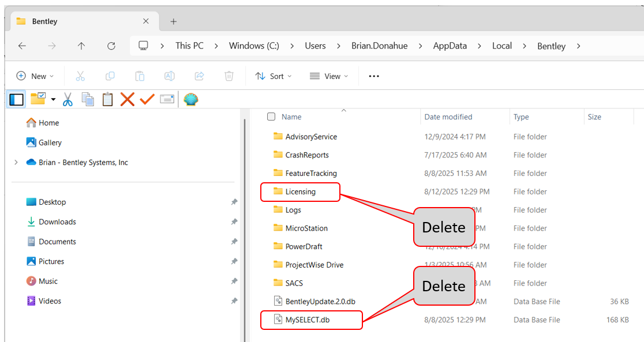Open dropdown arrow next to folder options icon
The image size is (644, 342).
coord(54,99)
